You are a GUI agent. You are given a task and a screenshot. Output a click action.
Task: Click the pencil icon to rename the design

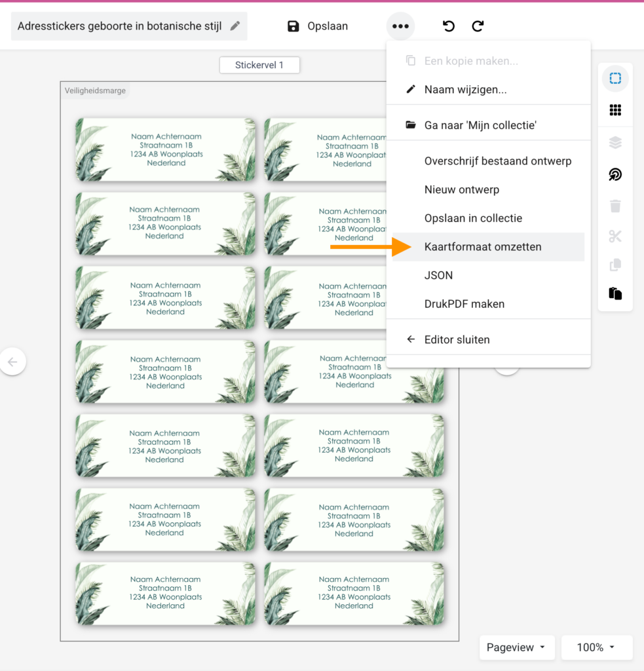pyautogui.click(x=233, y=26)
